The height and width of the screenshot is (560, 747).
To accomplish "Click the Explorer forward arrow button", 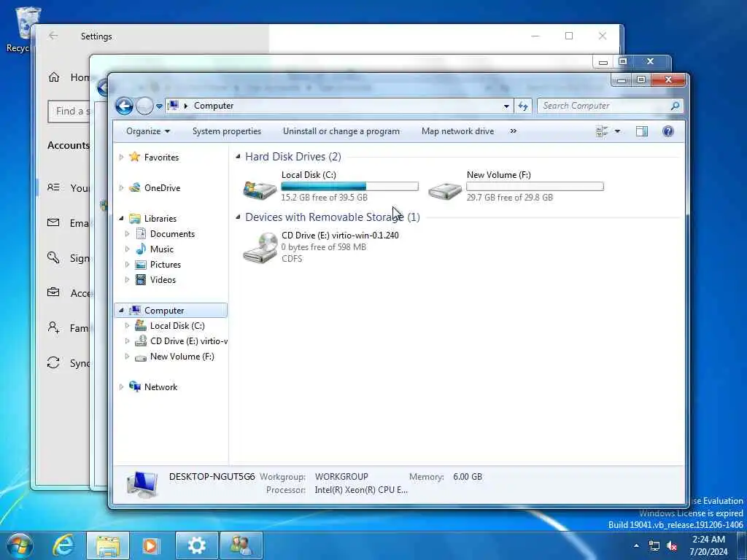I will click(x=144, y=106).
